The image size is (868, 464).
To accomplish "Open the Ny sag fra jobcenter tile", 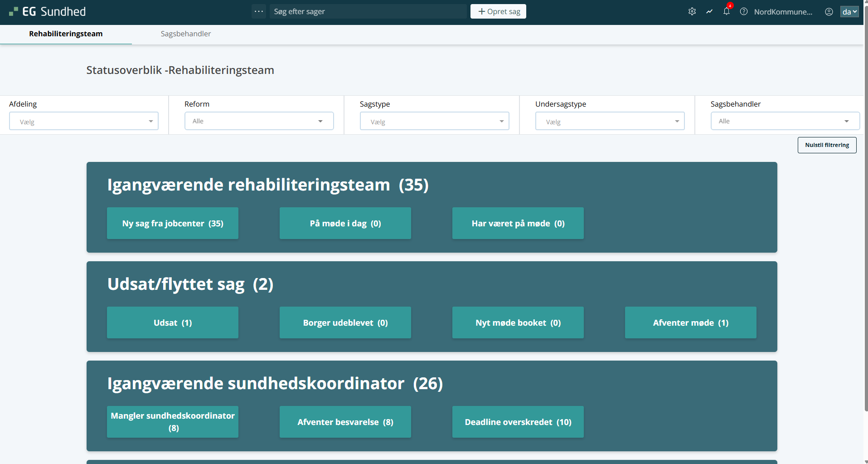I will (x=173, y=223).
